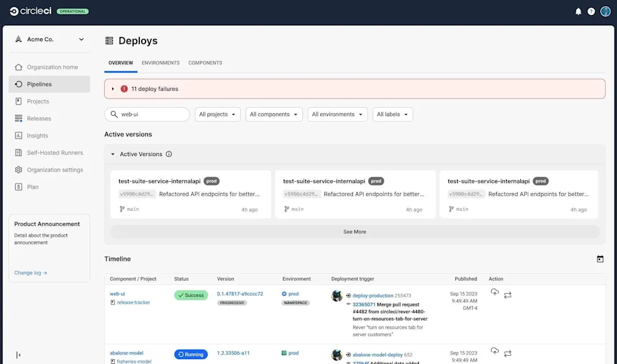Click the calendar icon above the Timeline
This screenshot has height=364, width=617.
pos(599,258)
